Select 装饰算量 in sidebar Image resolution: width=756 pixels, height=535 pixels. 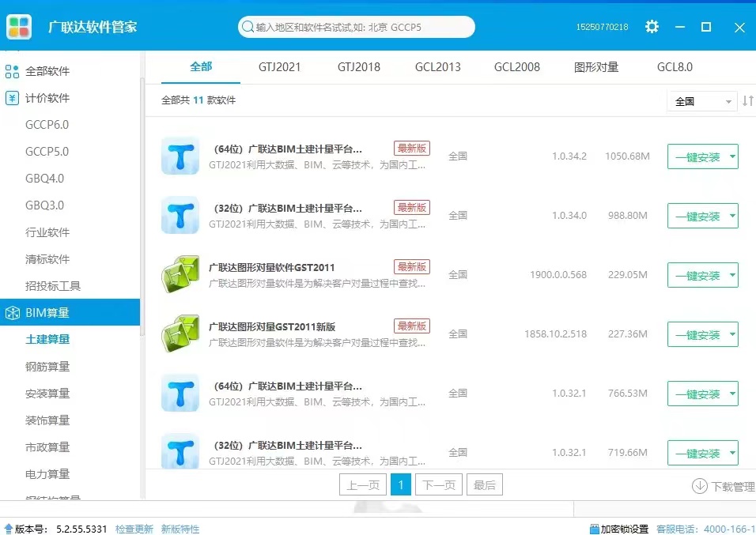[47, 420]
